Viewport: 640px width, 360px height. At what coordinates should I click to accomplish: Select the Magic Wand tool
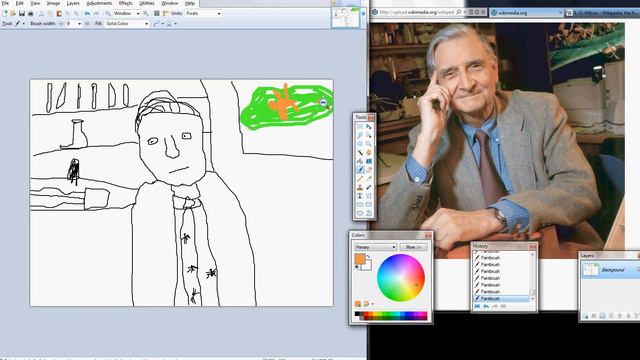(360, 153)
